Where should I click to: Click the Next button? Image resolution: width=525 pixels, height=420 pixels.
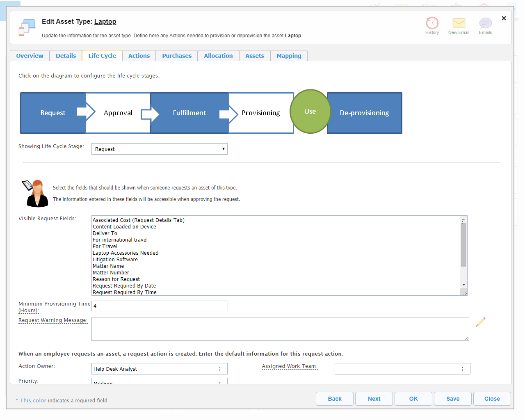pyautogui.click(x=374, y=399)
